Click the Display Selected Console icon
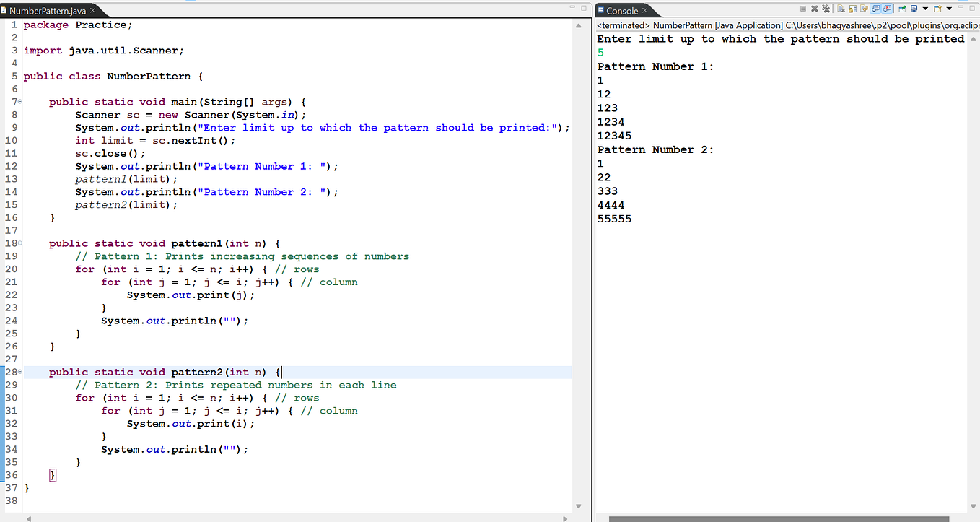This screenshot has width=980, height=522. tap(914, 9)
